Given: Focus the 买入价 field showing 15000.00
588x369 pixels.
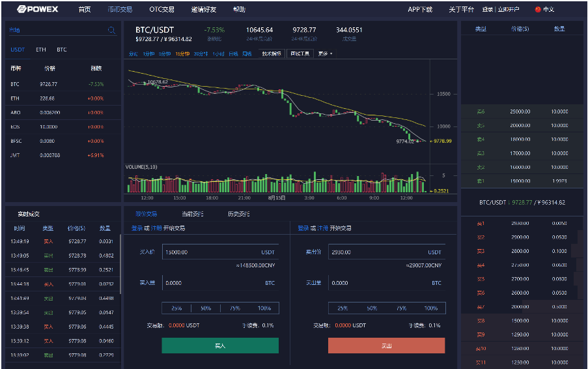Looking at the screenshot, I should 221,252.
